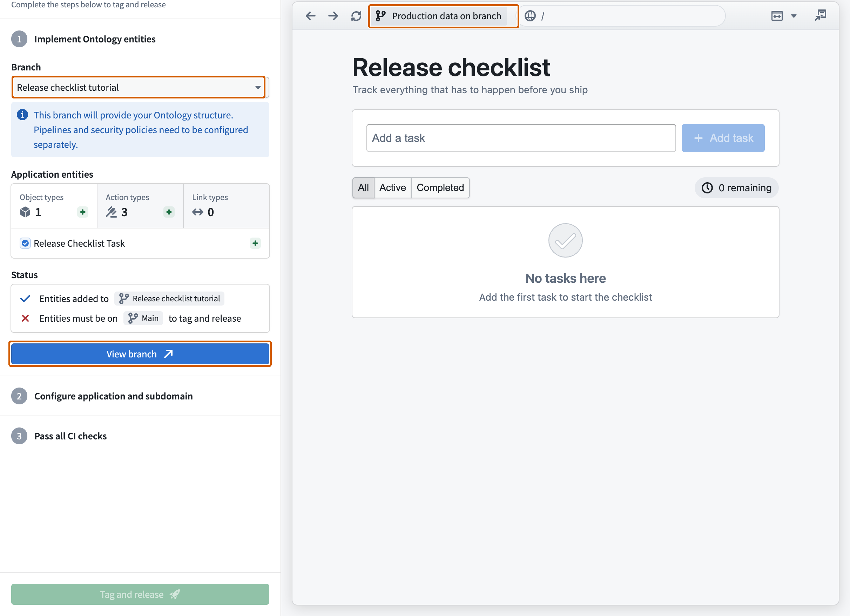Select the Active filter tab
This screenshot has height=616, width=850.
(x=392, y=187)
